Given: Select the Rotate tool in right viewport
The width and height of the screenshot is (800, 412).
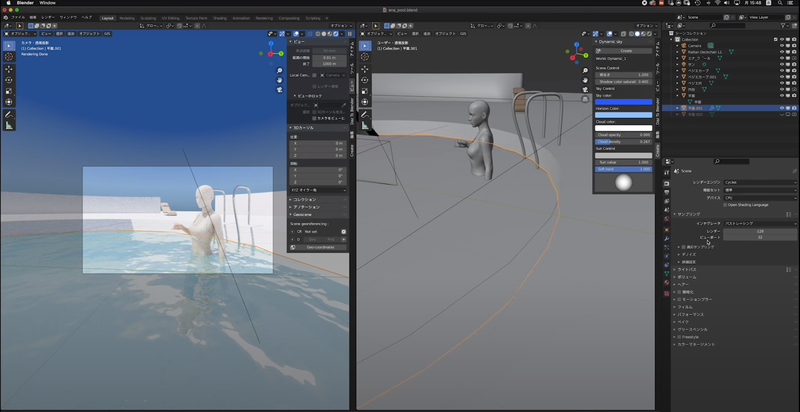Looking at the screenshot, I should tap(365, 80).
